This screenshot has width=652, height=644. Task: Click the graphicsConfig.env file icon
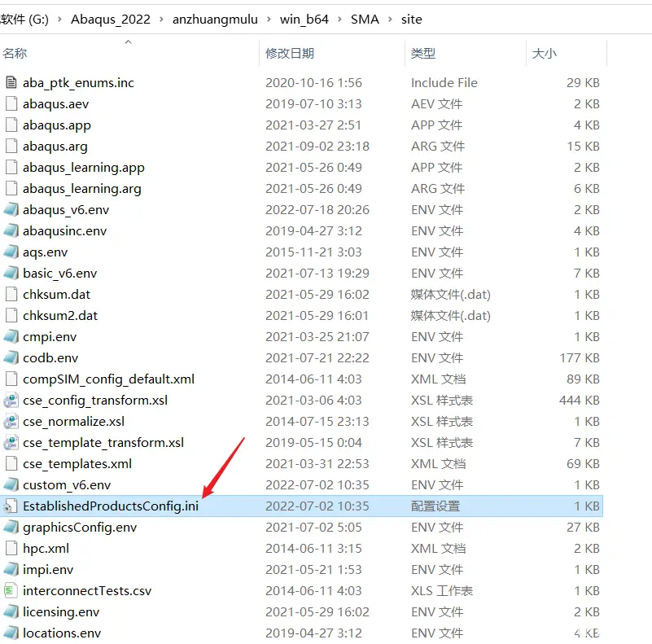coord(11,527)
